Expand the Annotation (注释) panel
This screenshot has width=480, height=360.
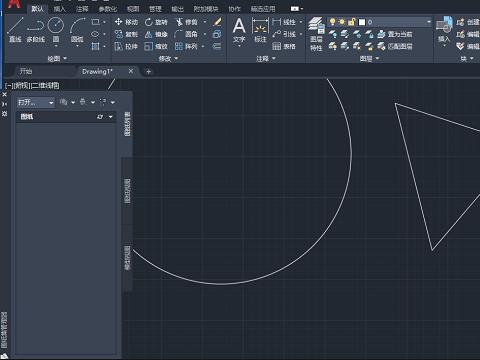(266, 59)
